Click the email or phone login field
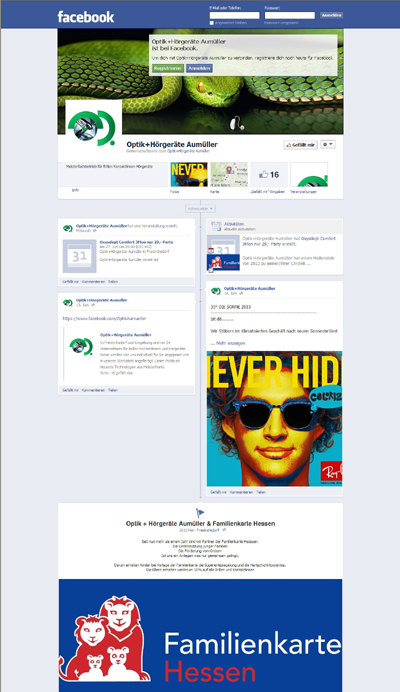The height and width of the screenshot is (692, 400). click(x=234, y=15)
